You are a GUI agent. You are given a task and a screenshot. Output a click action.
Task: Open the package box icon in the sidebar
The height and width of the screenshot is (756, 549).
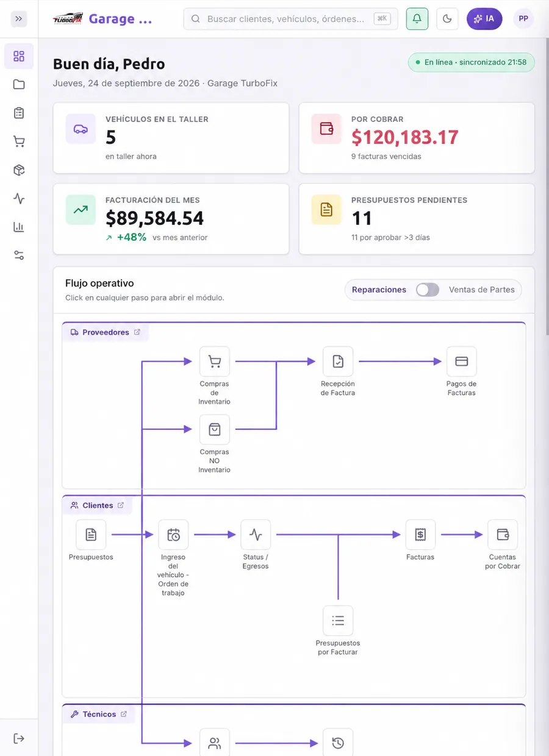(19, 170)
